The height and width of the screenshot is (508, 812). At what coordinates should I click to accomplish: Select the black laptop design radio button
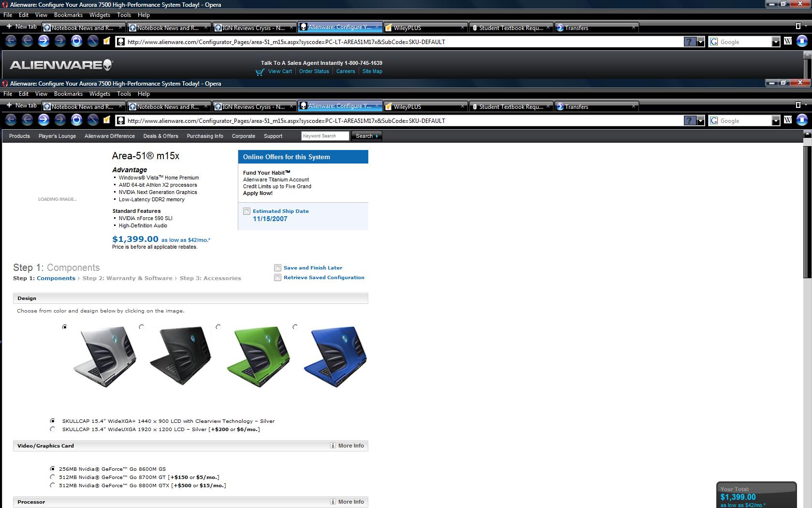141,327
